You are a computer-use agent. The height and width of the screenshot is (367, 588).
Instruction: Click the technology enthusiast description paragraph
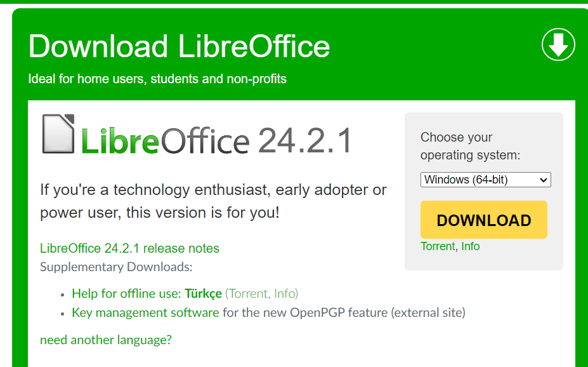pos(213,201)
